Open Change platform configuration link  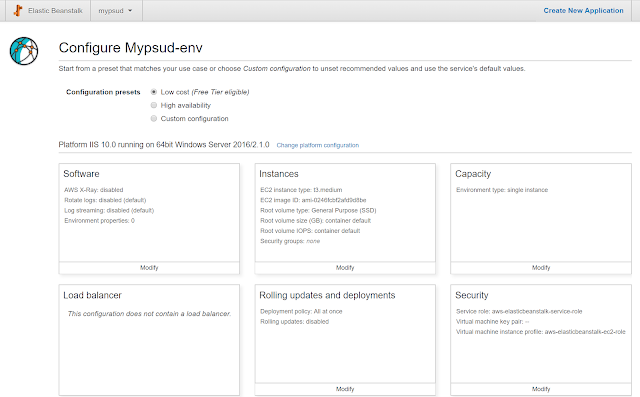tap(318, 145)
